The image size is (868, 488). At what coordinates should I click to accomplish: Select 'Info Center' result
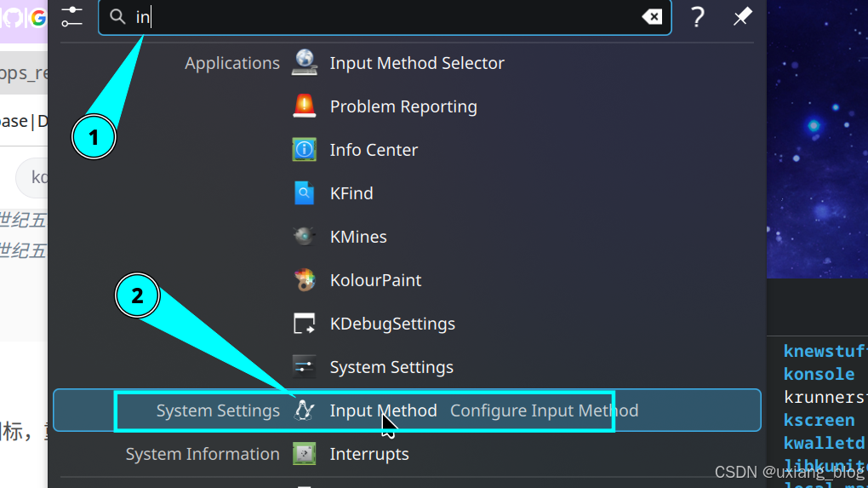pos(374,150)
